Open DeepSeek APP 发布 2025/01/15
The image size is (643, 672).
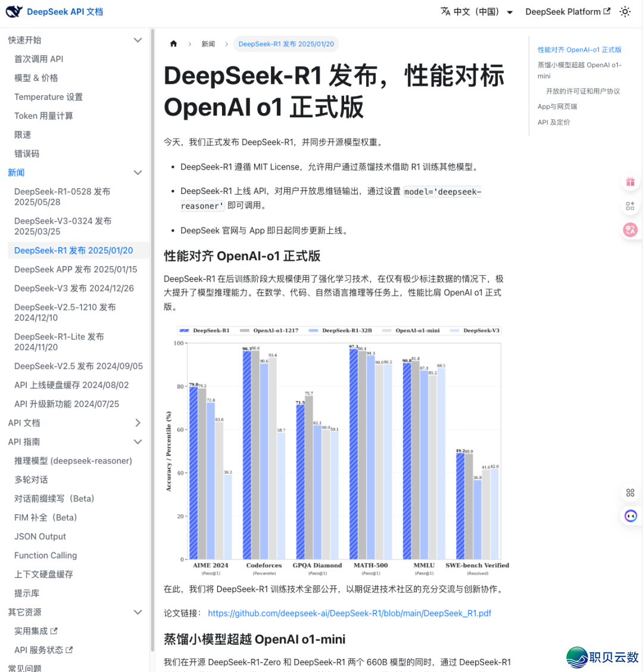76,269
